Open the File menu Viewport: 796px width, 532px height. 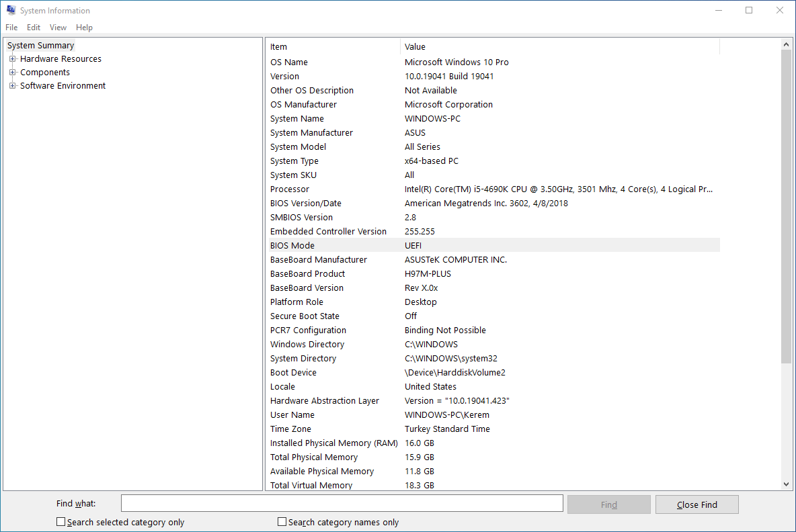pyautogui.click(x=11, y=28)
